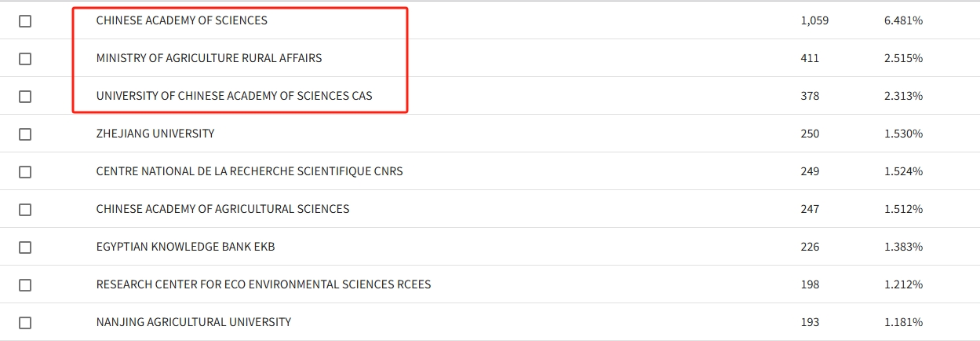Check the RCEES row checkbox
980x341 pixels.
[25, 285]
